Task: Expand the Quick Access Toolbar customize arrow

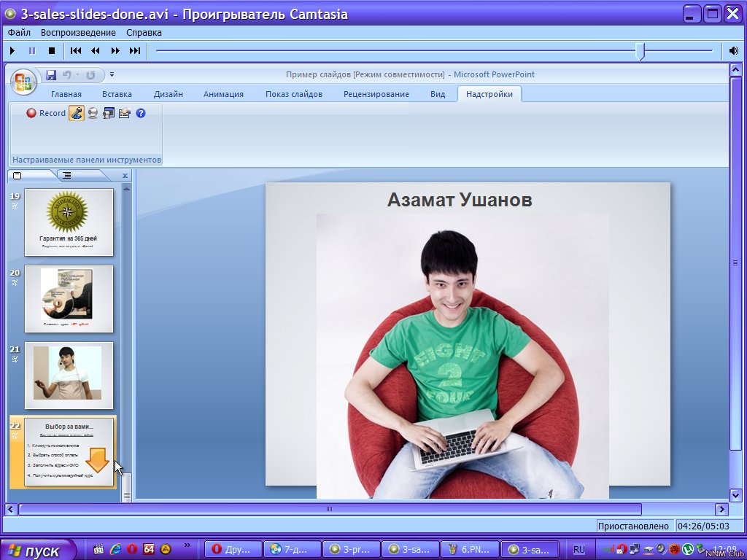Action: (112, 75)
